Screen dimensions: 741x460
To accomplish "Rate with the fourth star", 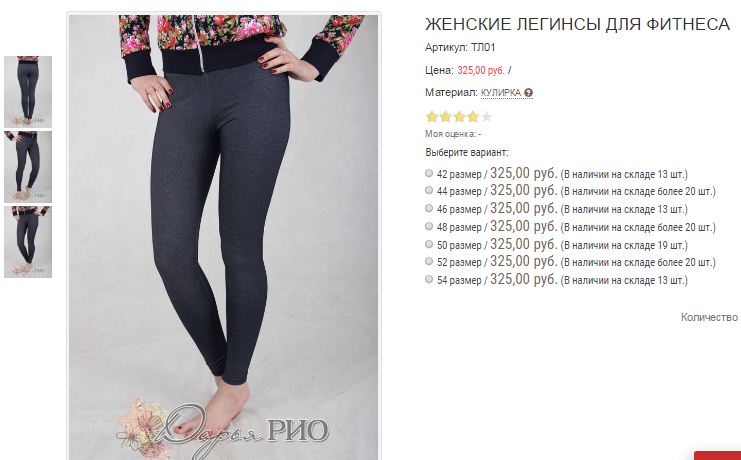I will click(x=473, y=117).
